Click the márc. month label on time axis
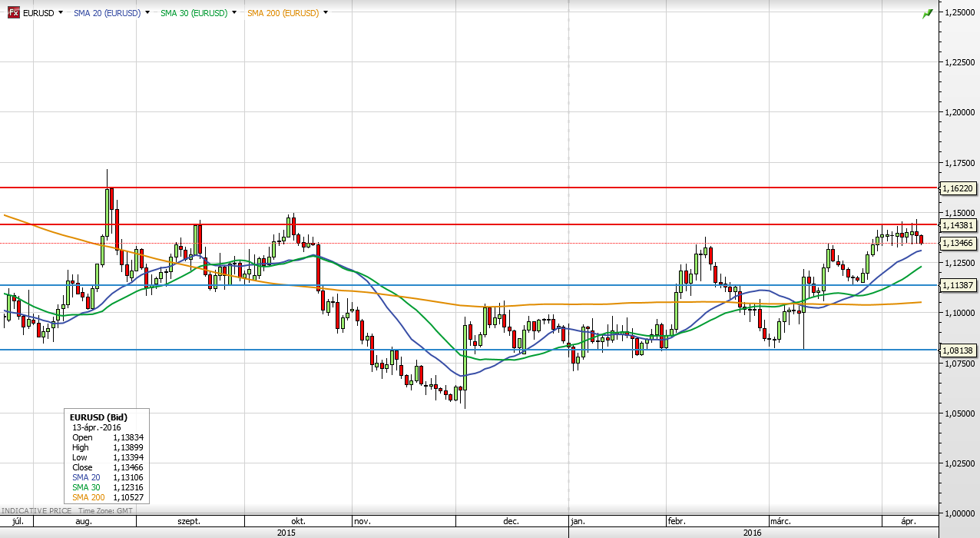Image resolution: width=980 pixels, height=538 pixels. [780, 521]
